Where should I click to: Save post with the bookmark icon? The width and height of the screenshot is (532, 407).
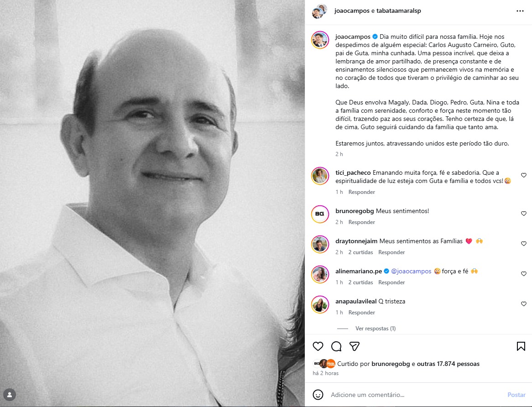(521, 346)
